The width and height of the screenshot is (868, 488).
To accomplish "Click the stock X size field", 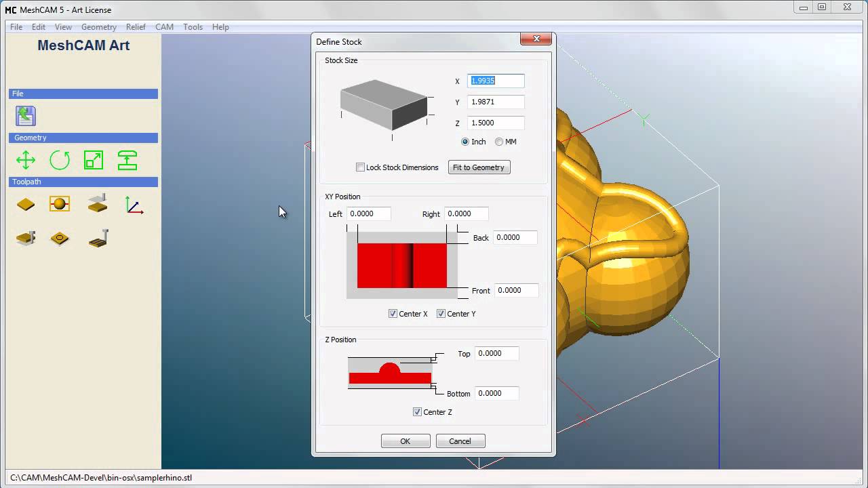I will point(496,81).
